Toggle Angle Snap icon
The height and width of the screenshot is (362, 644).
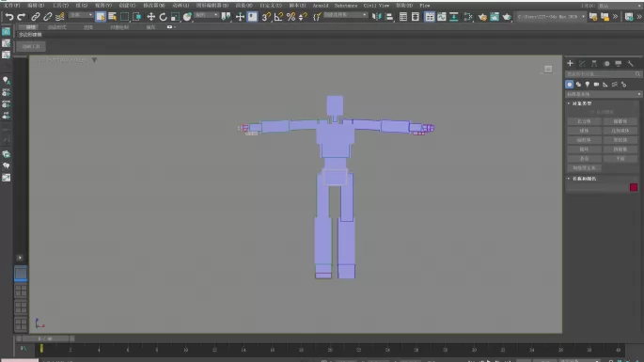coord(278,16)
